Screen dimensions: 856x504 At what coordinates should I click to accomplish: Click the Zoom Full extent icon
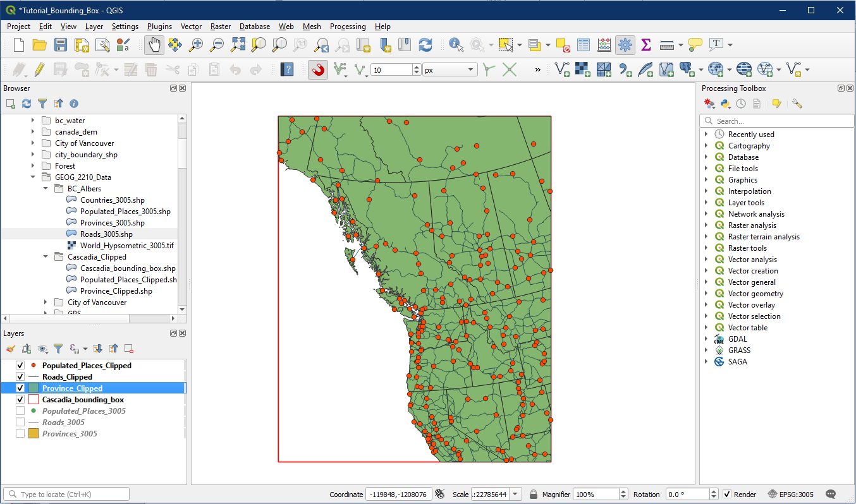click(x=238, y=45)
